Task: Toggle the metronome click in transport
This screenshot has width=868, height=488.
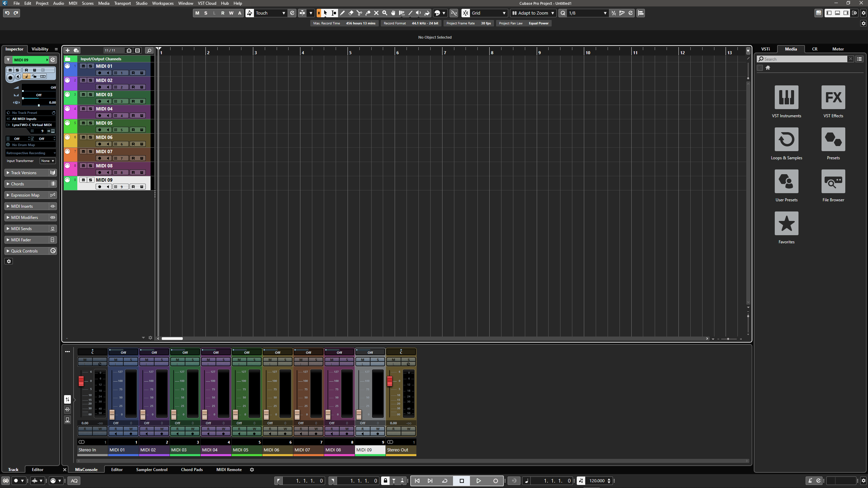Action: 810,481
